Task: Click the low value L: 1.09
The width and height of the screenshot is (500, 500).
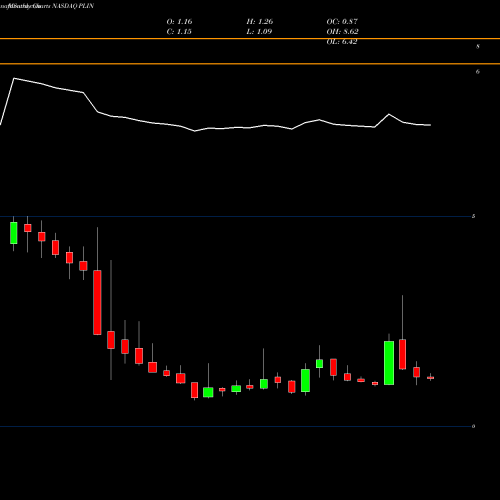Action: [259, 32]
